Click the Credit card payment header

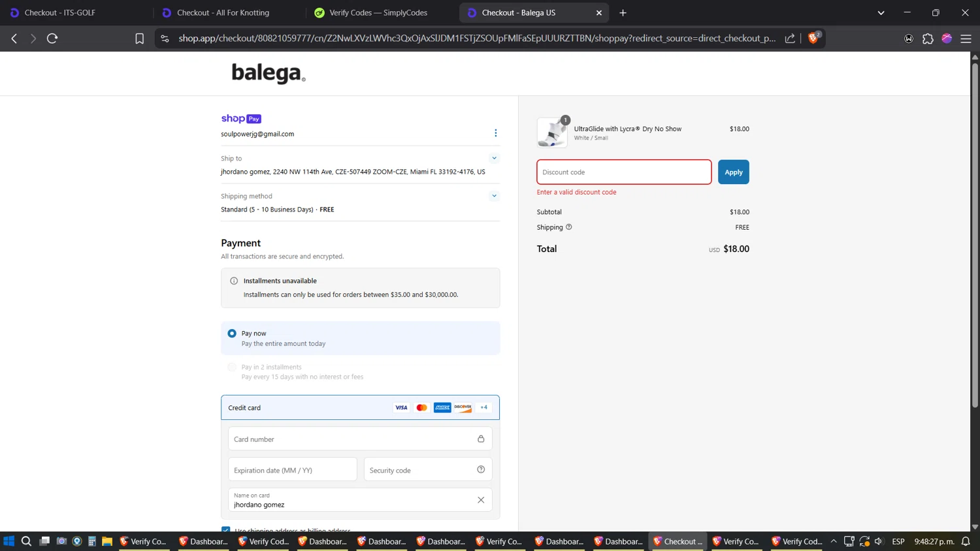(x=360, y=407)
